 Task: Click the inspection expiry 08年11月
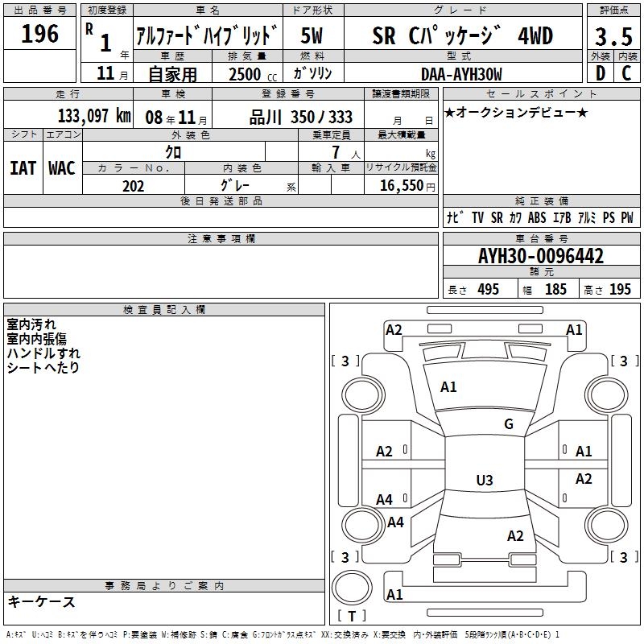click(x=176, y=118)
